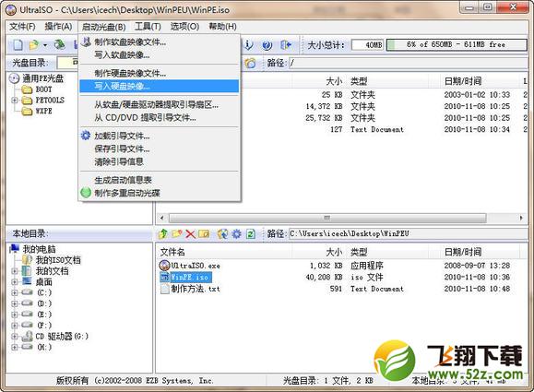Open the 文件(F) menu
534x392 pixels.
22,27
